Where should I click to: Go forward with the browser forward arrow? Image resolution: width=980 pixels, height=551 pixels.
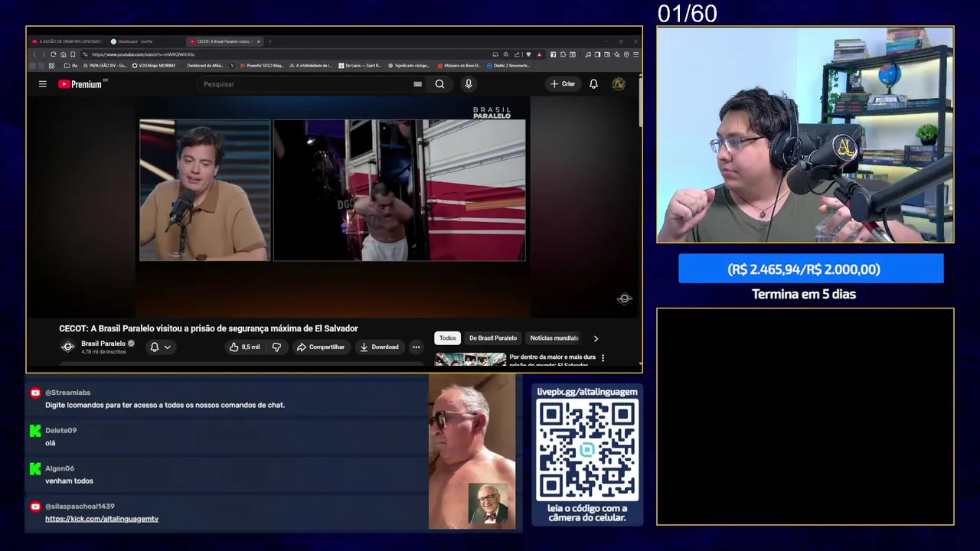pos(44,54)
